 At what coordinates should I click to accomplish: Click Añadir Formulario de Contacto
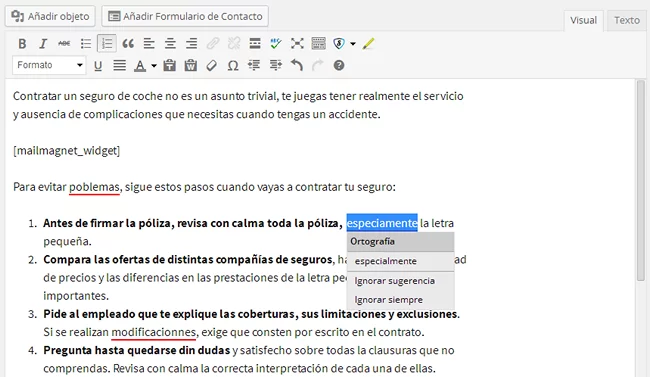click(185, 16)
